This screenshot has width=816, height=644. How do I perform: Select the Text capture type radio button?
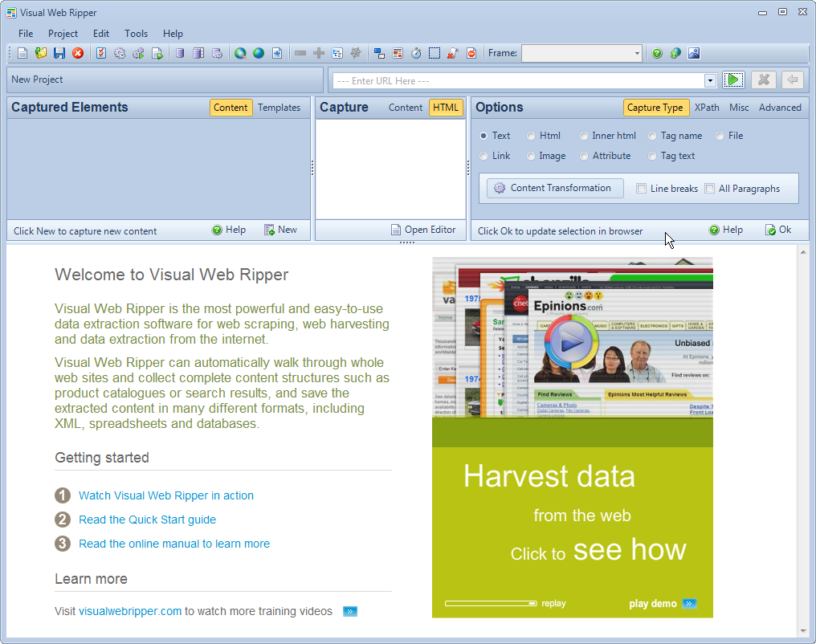point(483,136)
